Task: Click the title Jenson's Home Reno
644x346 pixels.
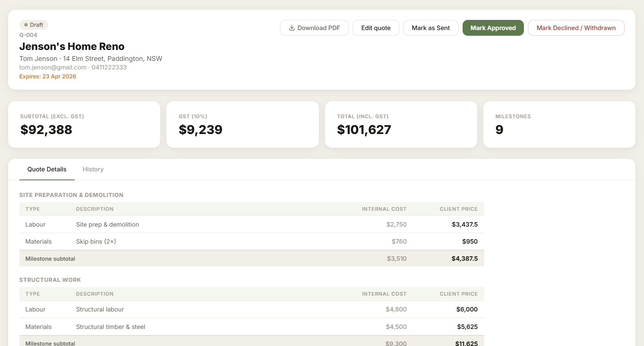Action: pos(72,46)
